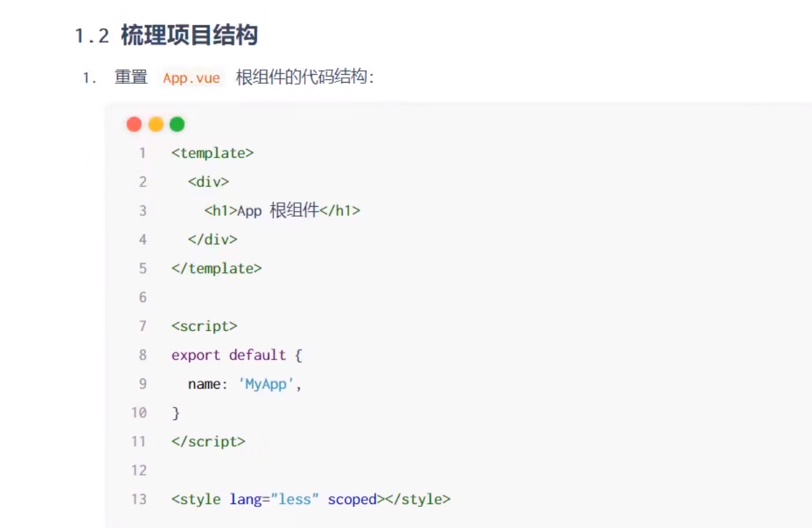Click the green dot in code block header

pyautogui.click(x=177, y=124)
